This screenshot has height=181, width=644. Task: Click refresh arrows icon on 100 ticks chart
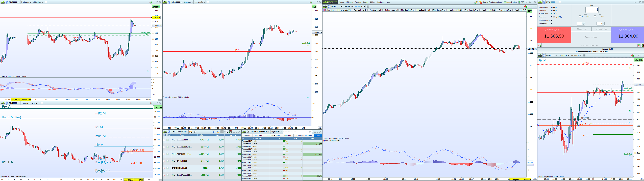pos(526,7)
